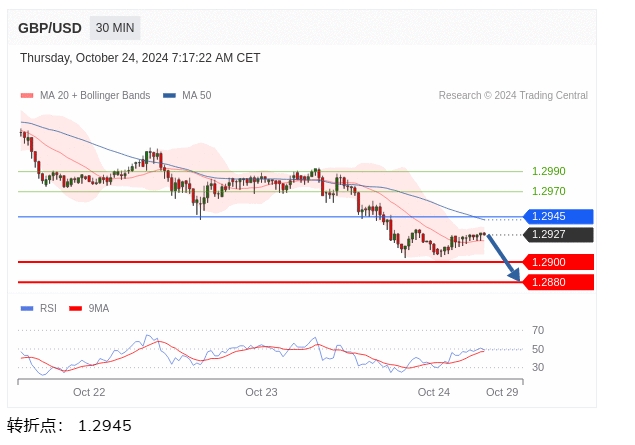The height and width of the screenshot is (445, 635).
Task: Click the 1.2990 resistance level label
Action: coord(548,171)
